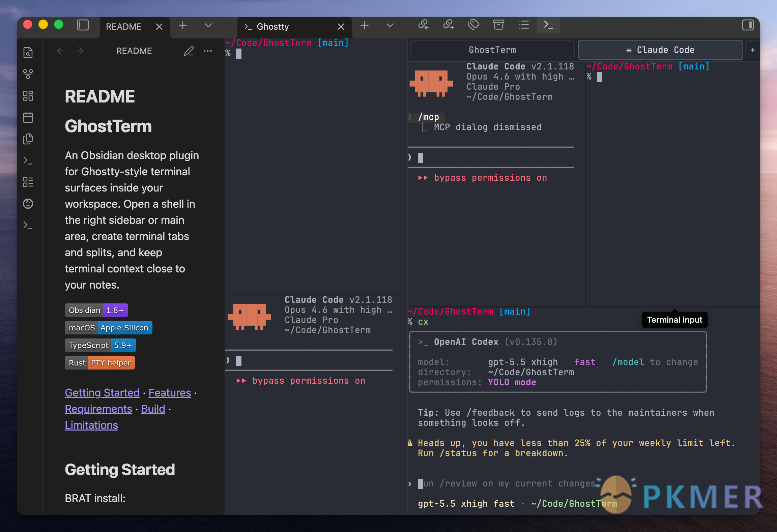Open the Getting Started link

[102, 393]
